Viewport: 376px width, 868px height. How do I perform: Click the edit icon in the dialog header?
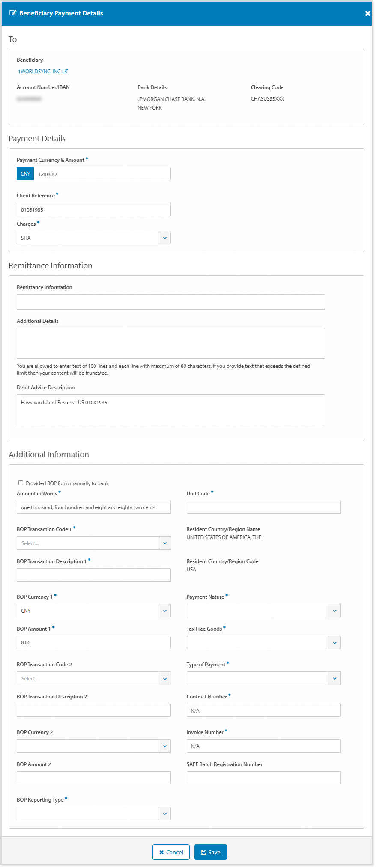(12, 13)
